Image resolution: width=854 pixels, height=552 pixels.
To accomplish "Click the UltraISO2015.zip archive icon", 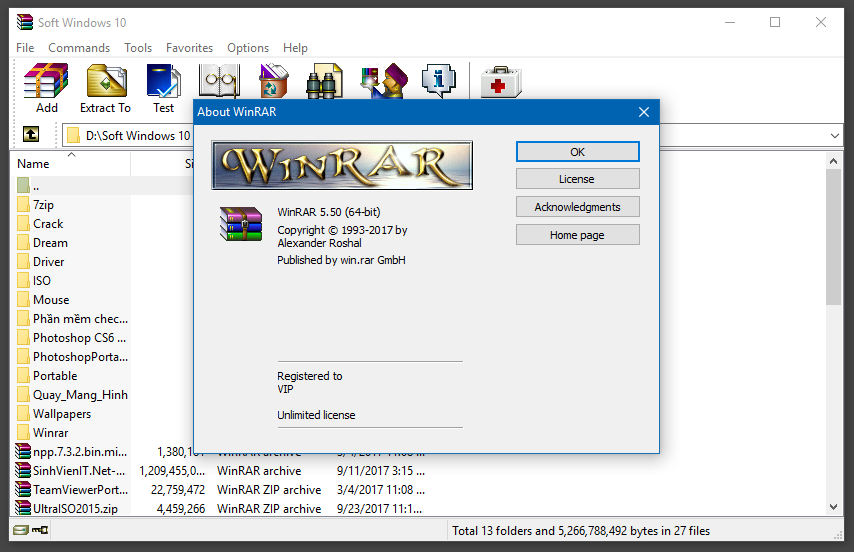I will coord(23,508).
